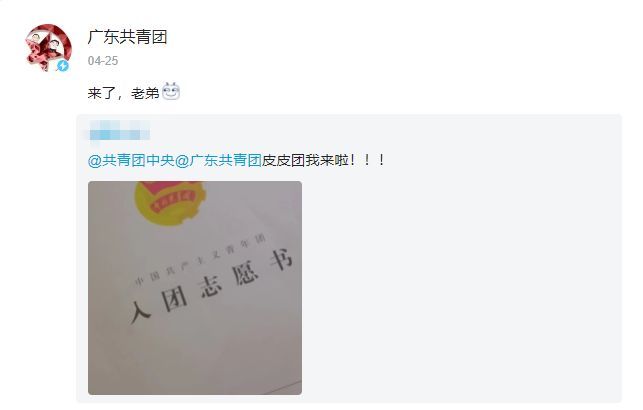Click the blue verified badge on avatar

pos(63,65)
